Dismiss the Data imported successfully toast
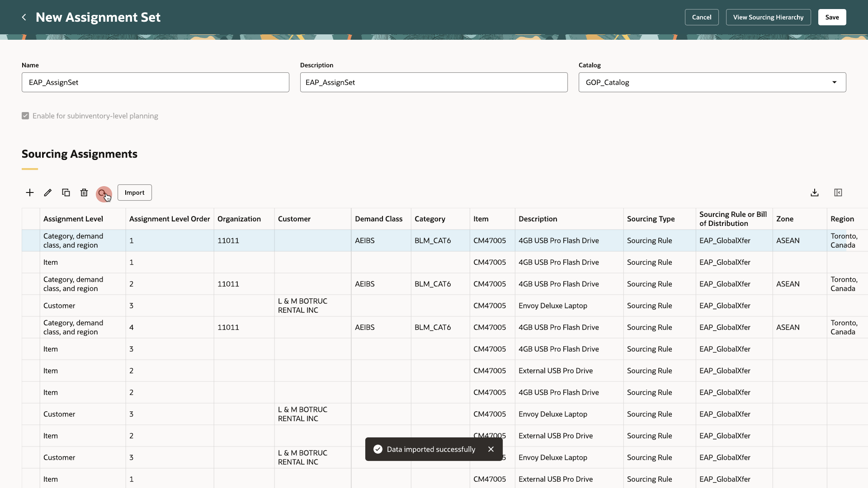Screen dimensions: 868x488 point(491,449)
